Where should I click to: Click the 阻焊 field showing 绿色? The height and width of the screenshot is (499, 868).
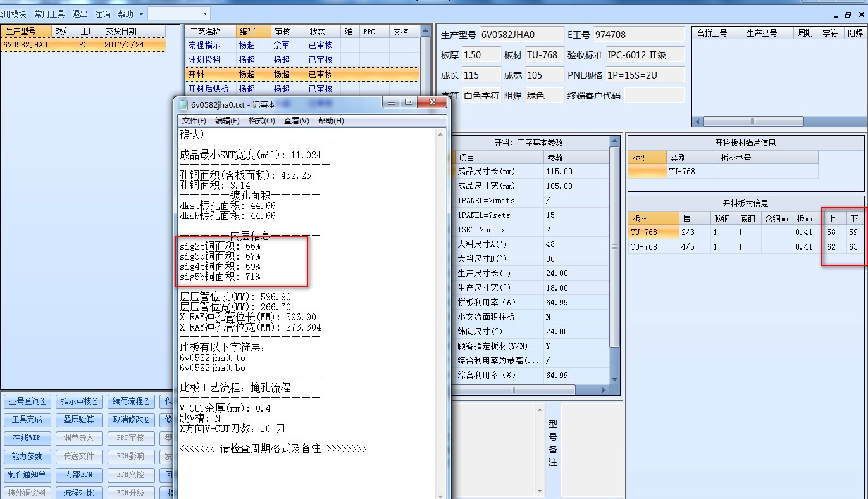point(544,96)
